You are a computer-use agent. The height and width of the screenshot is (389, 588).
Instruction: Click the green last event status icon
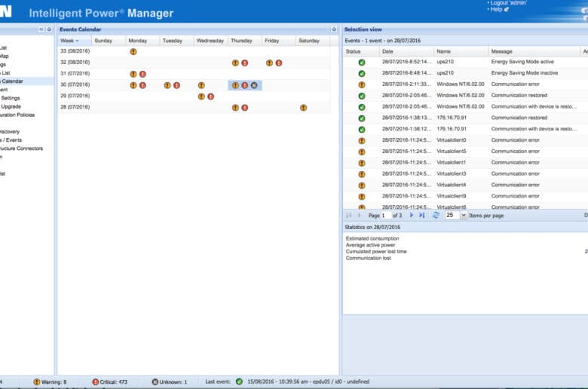239,381
